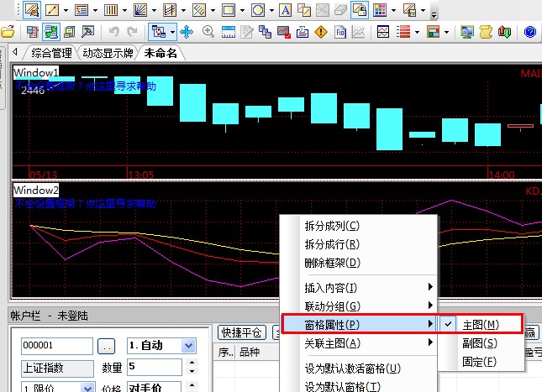Select the text annotation 'A' tool
This screenshot has height=392, width=542.
click(285, 11)
